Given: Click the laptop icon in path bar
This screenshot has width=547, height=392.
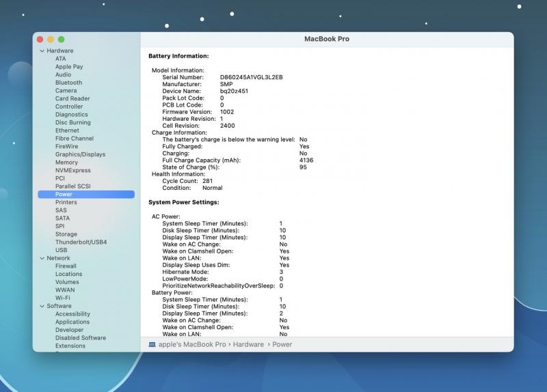Looking at the screenshot, I should pos(152,344).
